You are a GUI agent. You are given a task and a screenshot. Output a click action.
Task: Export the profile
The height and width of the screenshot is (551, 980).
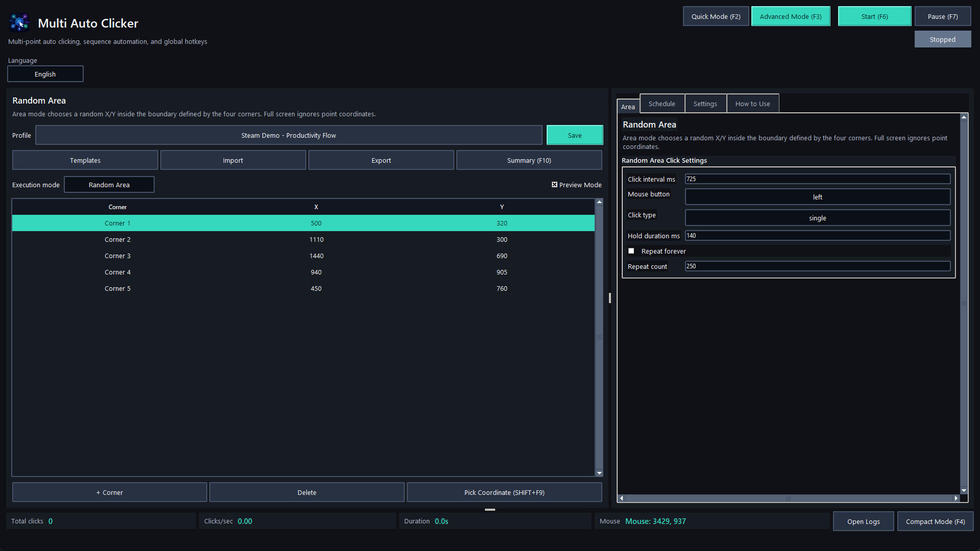pos(381,160)
